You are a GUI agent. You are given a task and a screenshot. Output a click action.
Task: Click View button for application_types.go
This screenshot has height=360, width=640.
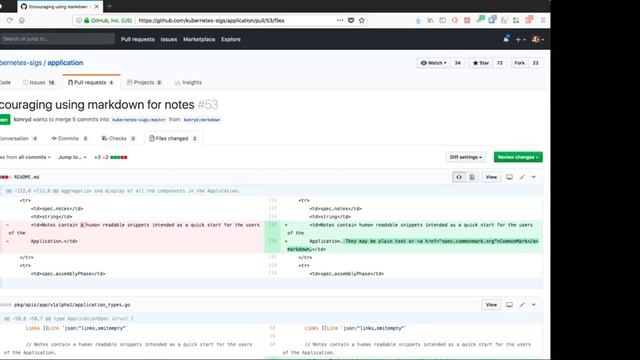click(x=491, y=305)
